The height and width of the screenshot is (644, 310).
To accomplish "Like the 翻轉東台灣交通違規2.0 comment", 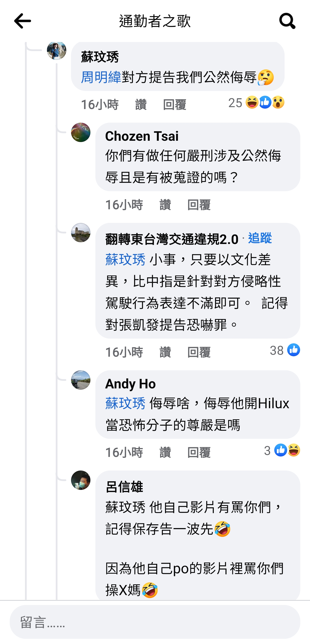I will [x=165, y=352].
